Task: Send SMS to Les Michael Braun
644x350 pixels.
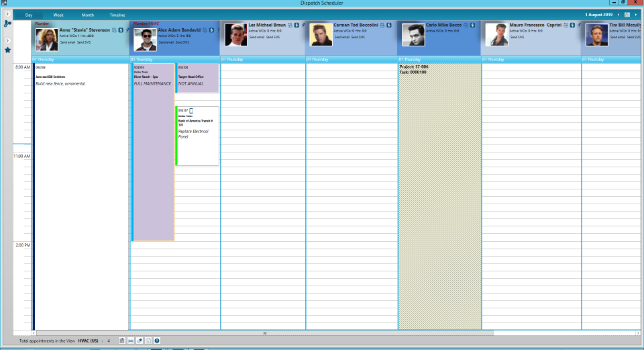Action: 273,37
